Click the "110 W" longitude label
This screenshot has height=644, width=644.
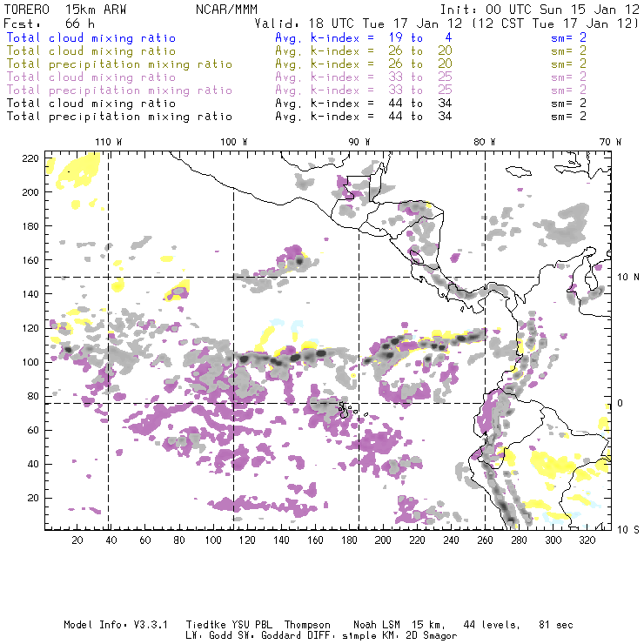[109, 142]
